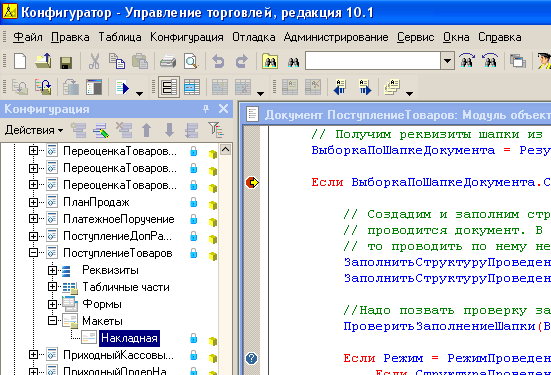
Task: Open the search field dropdown arrow
Action: click(x=447, y=61)
